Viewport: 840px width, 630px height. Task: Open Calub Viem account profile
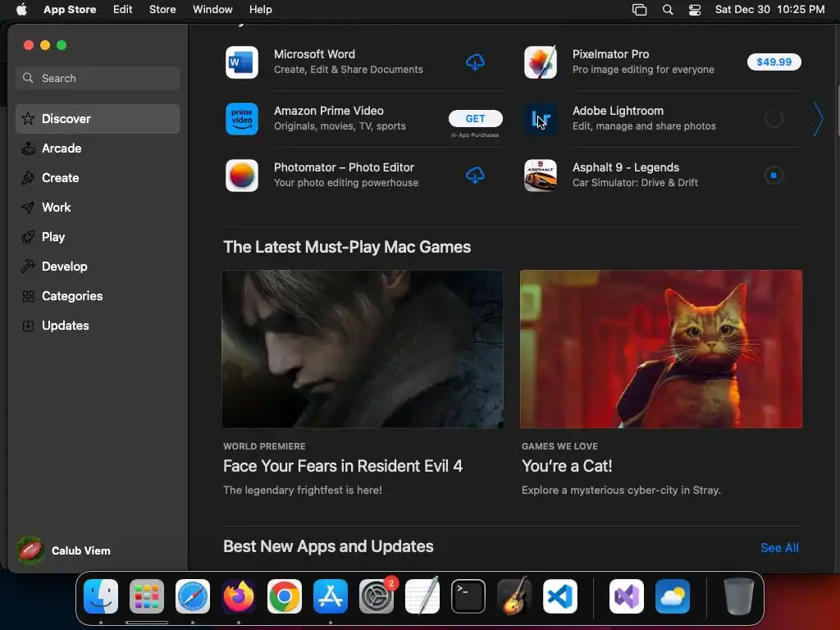(x=64, y=550)
